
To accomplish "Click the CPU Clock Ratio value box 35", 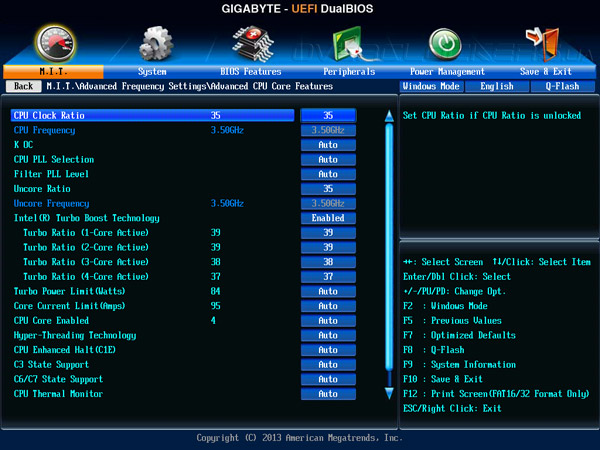I will (328, 115).
